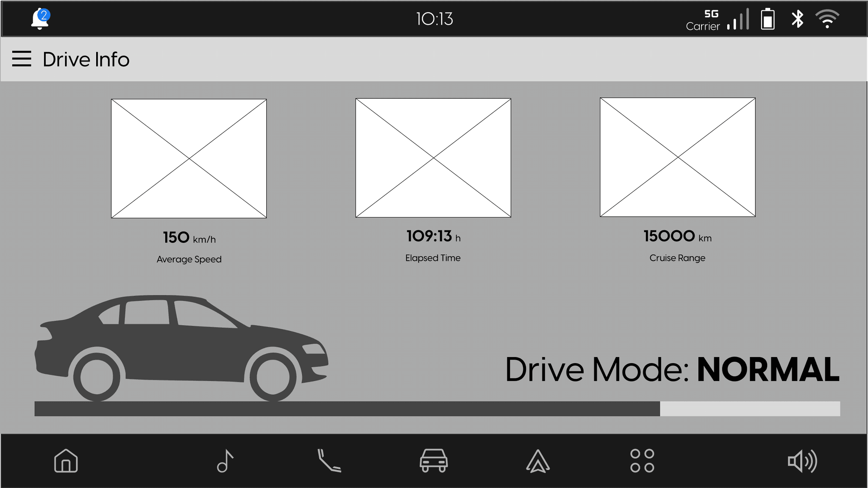
Task: Click the car silhouette graphic
Action: (181, 347)
